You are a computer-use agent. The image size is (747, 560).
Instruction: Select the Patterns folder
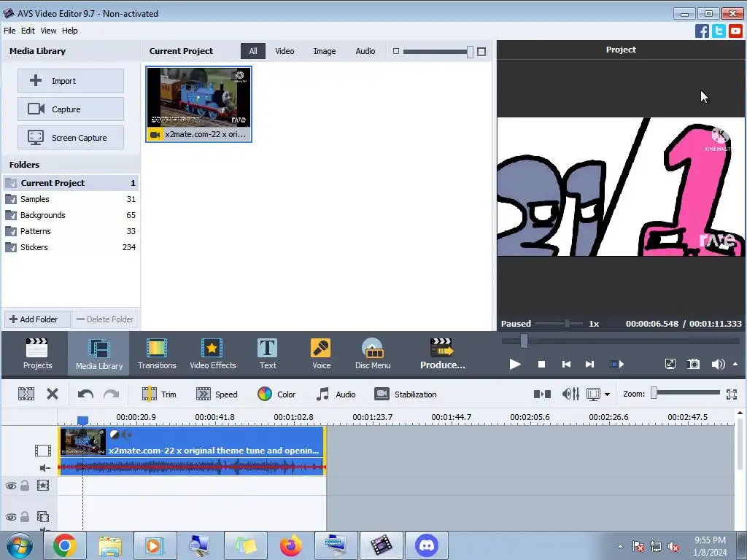[71, 231]
